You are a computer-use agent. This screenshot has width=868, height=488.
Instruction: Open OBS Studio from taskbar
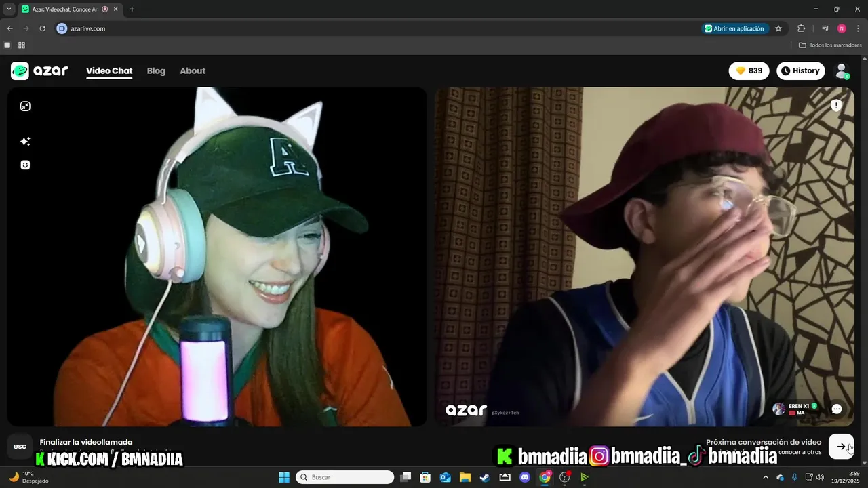point(564,477)
